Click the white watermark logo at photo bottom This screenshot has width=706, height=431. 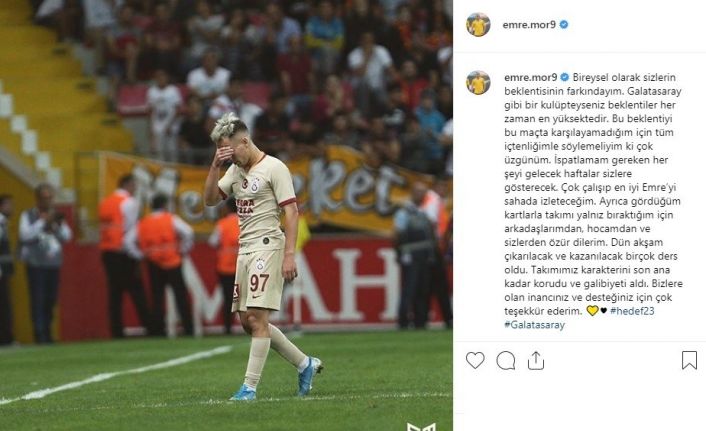point(421,426)
